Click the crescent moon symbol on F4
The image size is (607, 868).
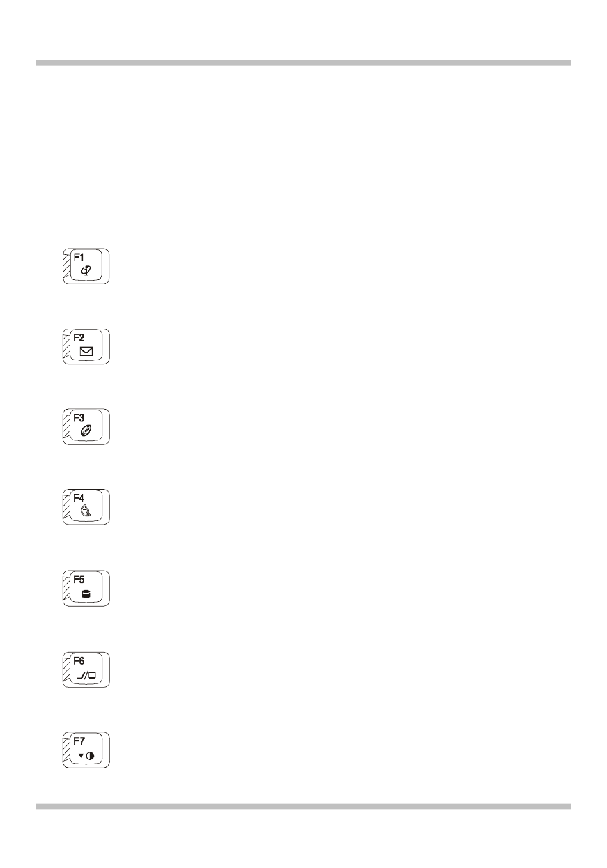click(x=87, y=511)
